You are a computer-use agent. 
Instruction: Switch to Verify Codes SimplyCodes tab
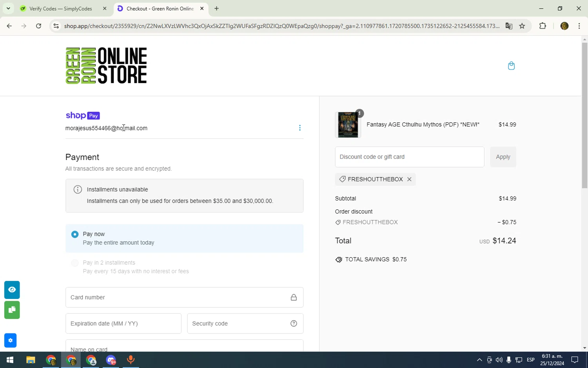(61, 9)
